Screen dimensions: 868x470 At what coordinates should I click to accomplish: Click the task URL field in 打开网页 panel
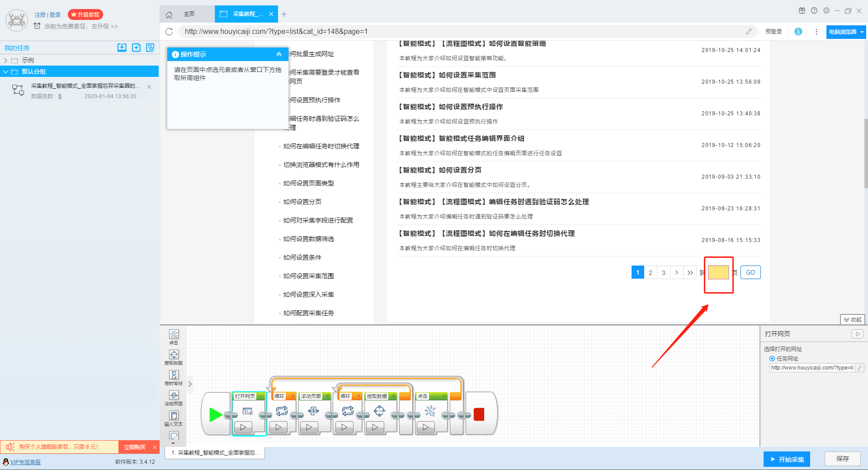(x=812, y=368)
